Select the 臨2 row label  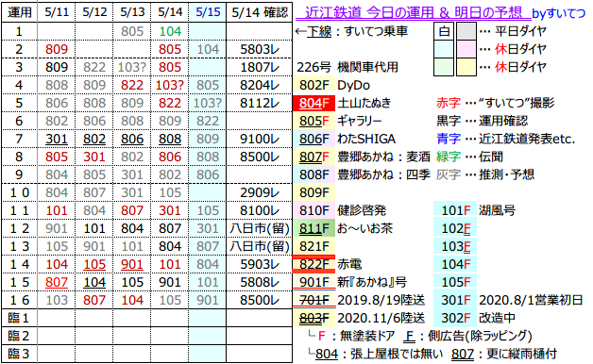coord(19,336)
